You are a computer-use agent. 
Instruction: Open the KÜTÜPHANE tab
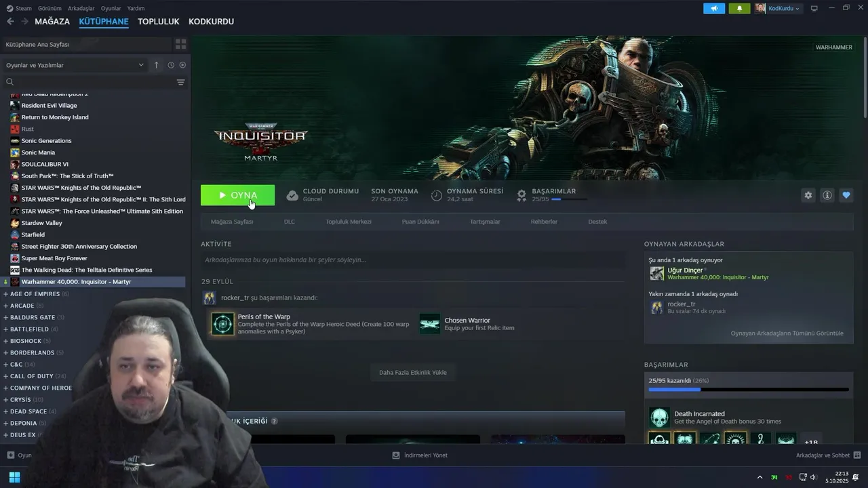(104, 22)
